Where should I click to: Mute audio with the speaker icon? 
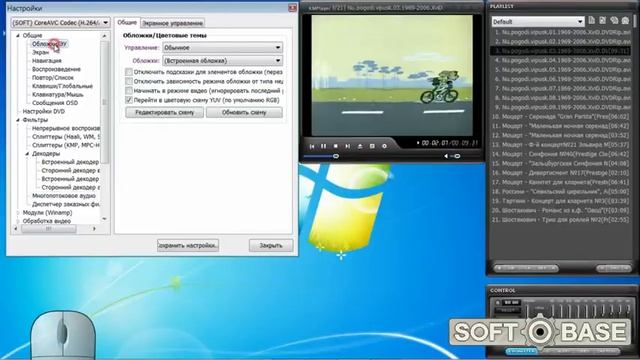(x=446, y=156)
